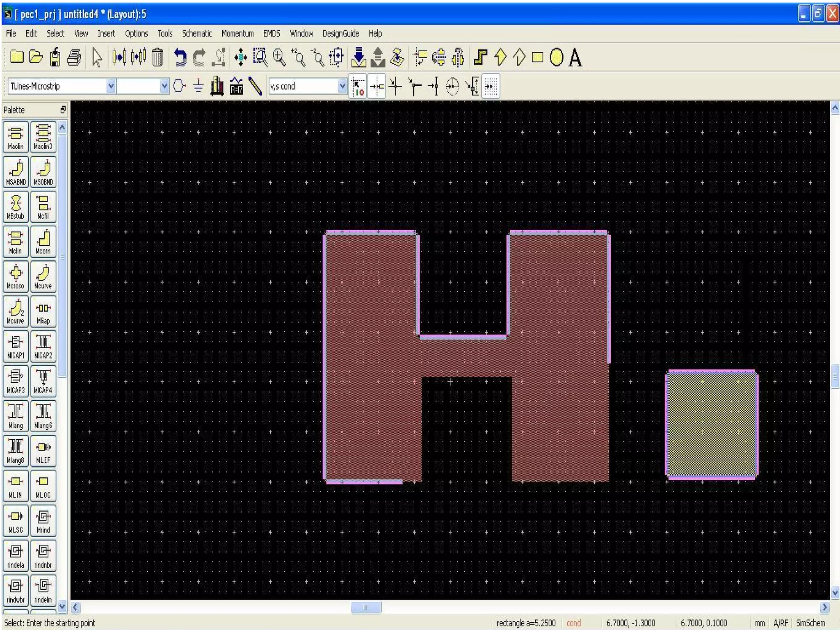Select the rectangle drawing tool
This screenshot has height=630, width=840.
[538, 57]
